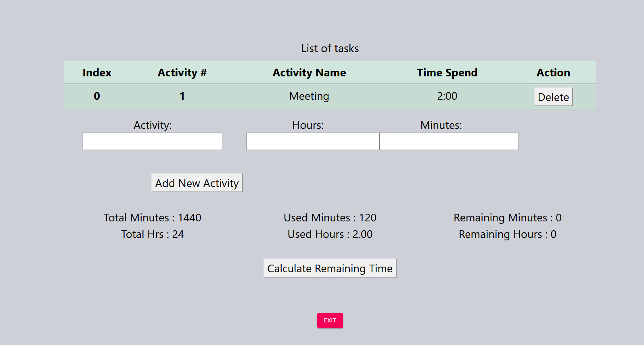Click the Total Minutes : 1440 text
Image resolution: width=644 pixels, height=345 pixels.
click(x=153, y=218)
